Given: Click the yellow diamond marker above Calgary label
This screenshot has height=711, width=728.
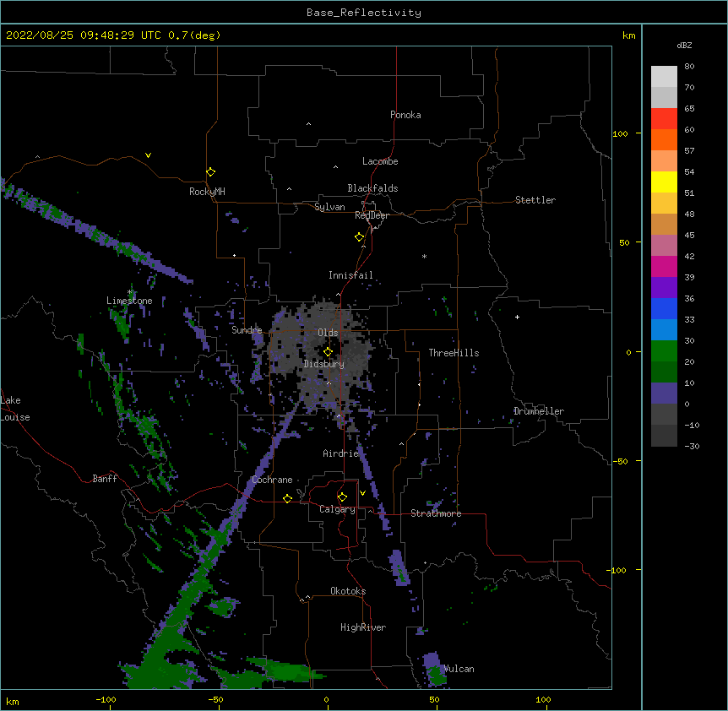Looking at the screenshot, I should coord(342,497).
